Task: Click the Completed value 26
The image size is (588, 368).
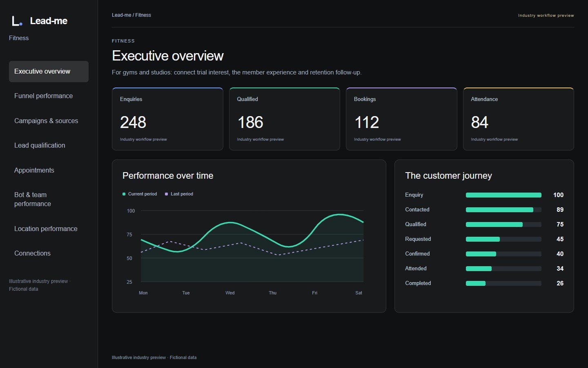Action: pos(560,283)
